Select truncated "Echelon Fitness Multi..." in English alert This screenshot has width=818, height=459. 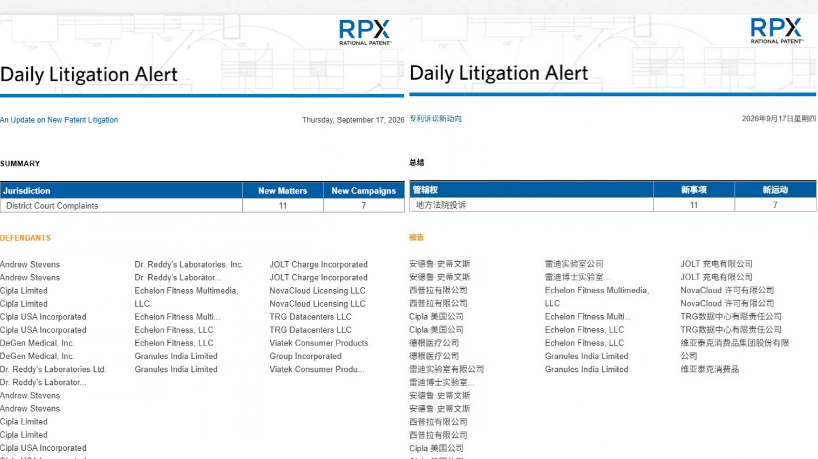(177, 317)
